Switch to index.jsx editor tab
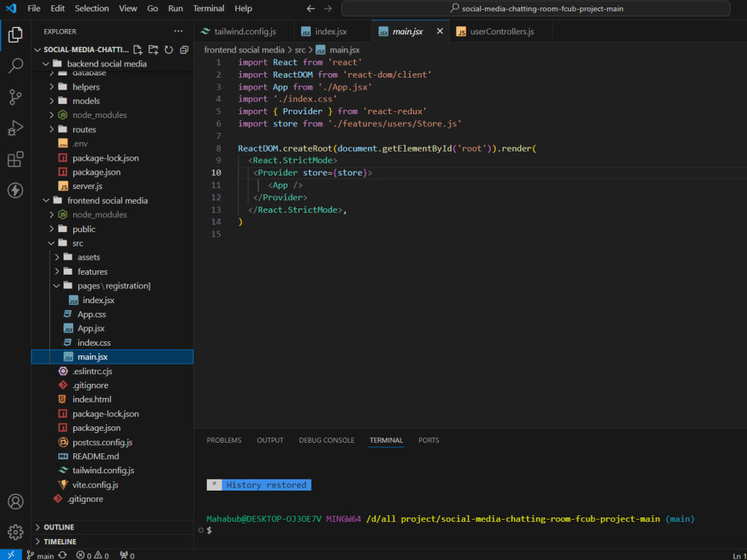This screenshot has height=560, width=747. (x=332, y=31)
